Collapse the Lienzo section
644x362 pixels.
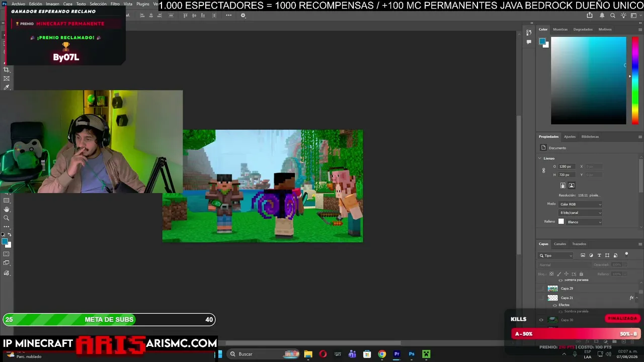pos(540,158)
